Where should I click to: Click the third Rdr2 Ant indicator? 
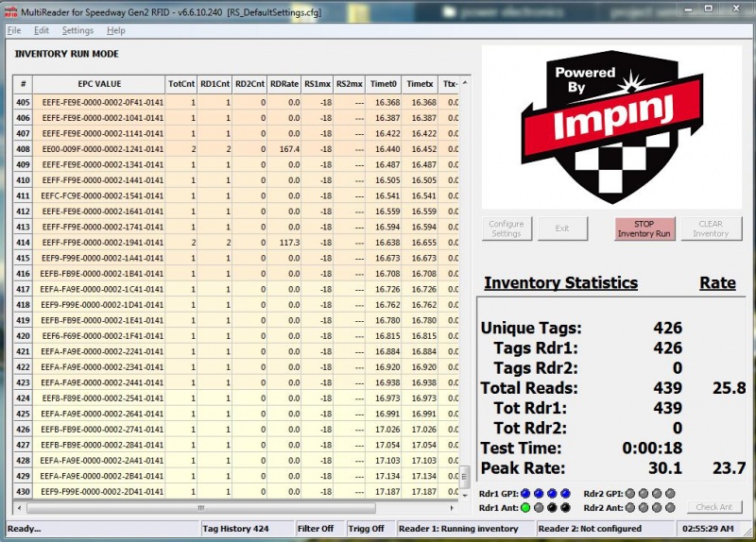point(657,507)
